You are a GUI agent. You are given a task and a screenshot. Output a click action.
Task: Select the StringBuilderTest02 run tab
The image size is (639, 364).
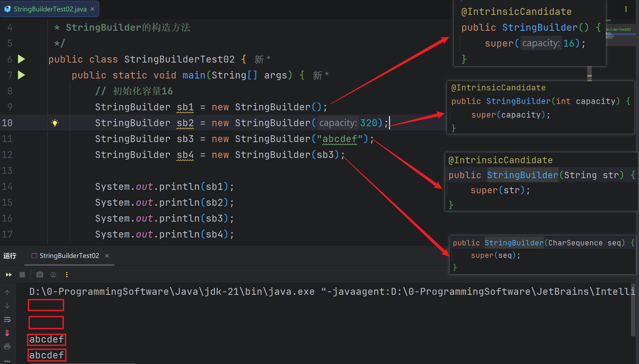click(x=69, y=256)
